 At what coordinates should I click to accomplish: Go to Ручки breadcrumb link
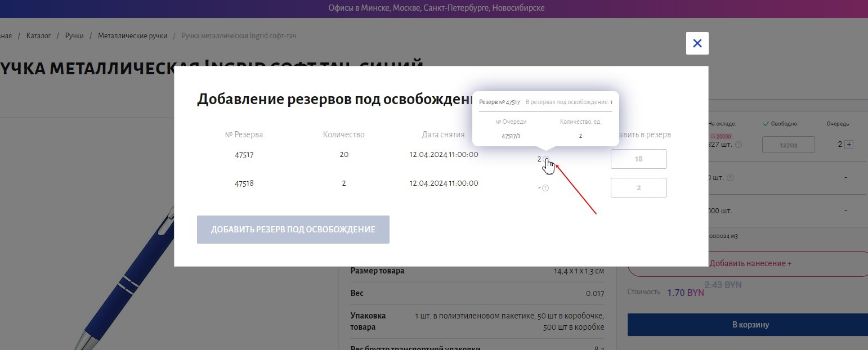(74, 35)
